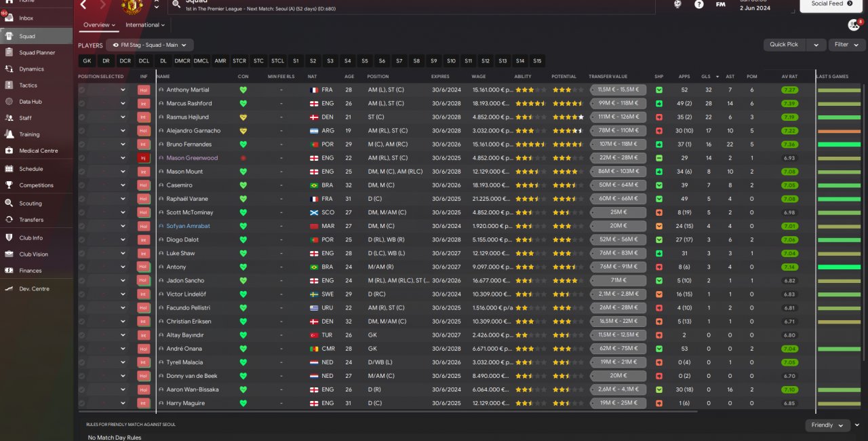
Task: Open Mason Greenwood's player profile
Action: coord(192,158)
